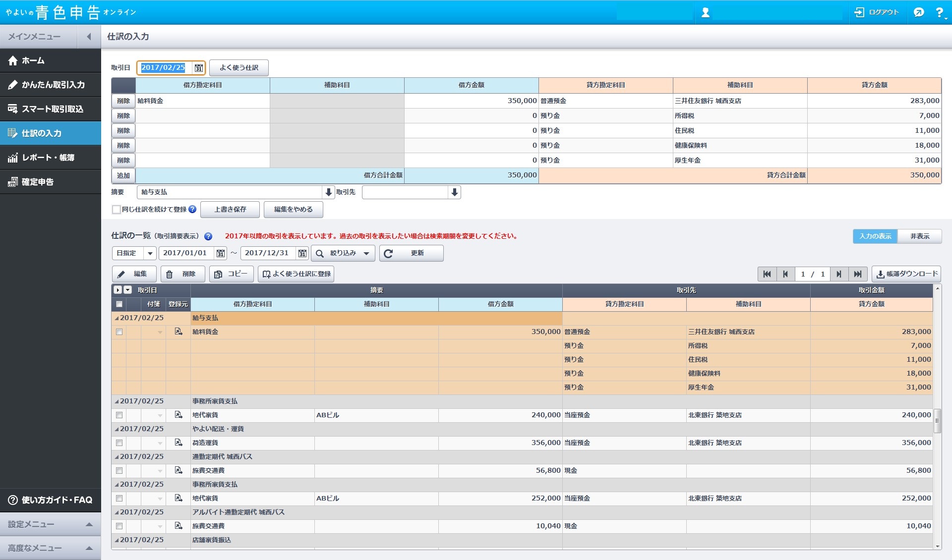
Task: Jump to last page of journal list
Action: click(x=858, y=274)
